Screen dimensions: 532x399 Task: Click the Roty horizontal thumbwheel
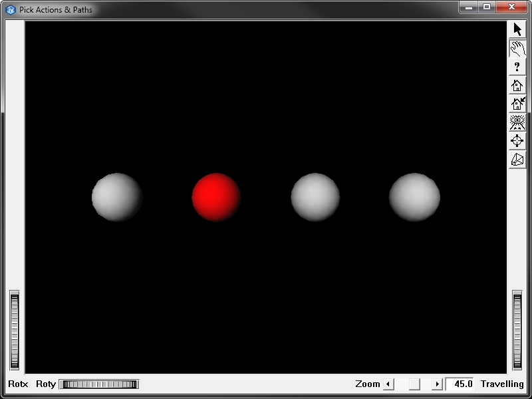pos(99,384)
